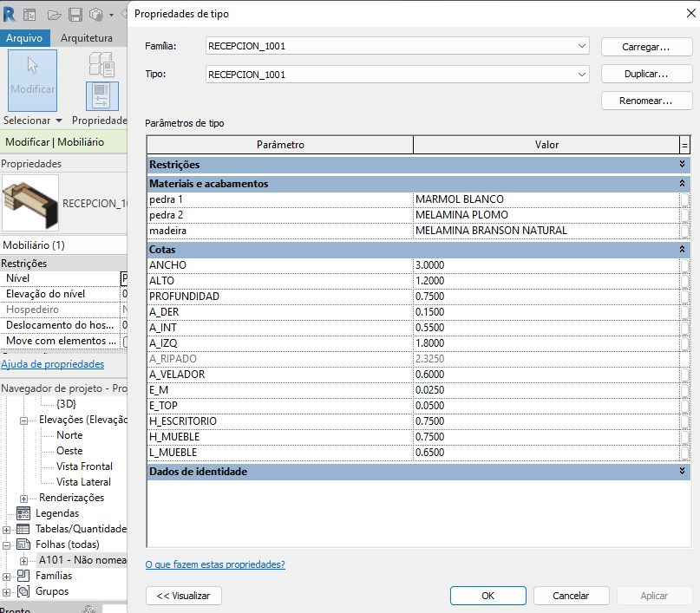This screenshot has width=700, height=613.
Task: Select Vista Frontal in project browser
Action: click(x=84, y=466)
